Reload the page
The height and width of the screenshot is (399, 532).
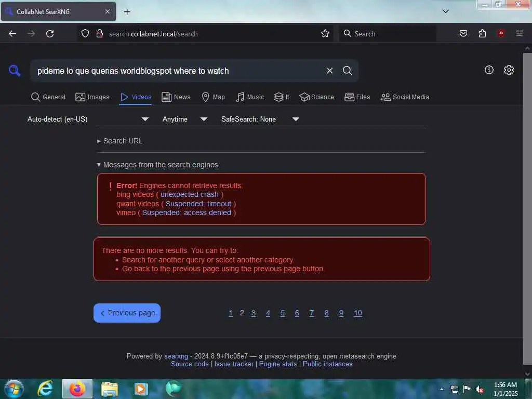[x=50, y=34]
